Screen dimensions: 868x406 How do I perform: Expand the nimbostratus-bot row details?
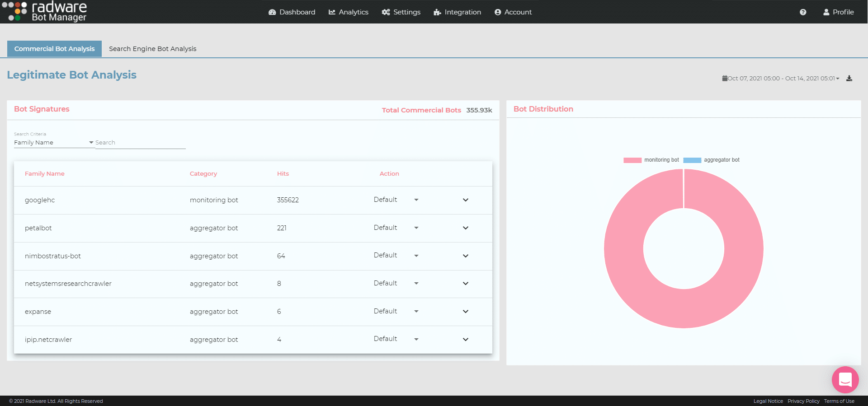[466, 256]
